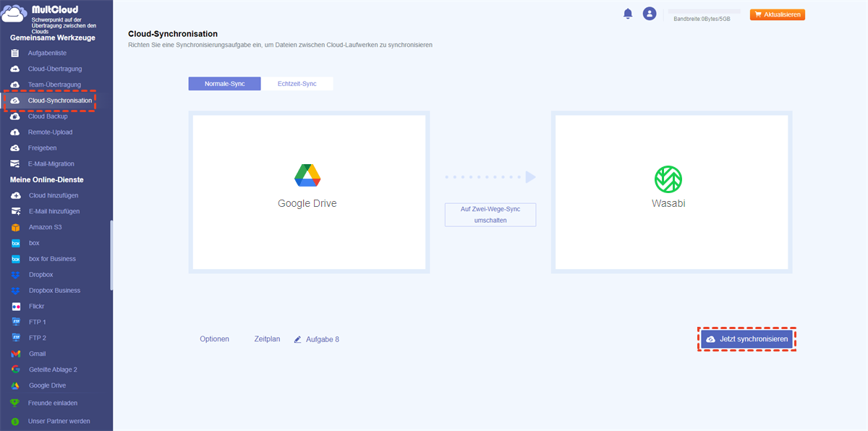This screenshot has width=868, height=431.
Task: Switch to the Echtzeit-Sync tab
Action: (297, 84)
